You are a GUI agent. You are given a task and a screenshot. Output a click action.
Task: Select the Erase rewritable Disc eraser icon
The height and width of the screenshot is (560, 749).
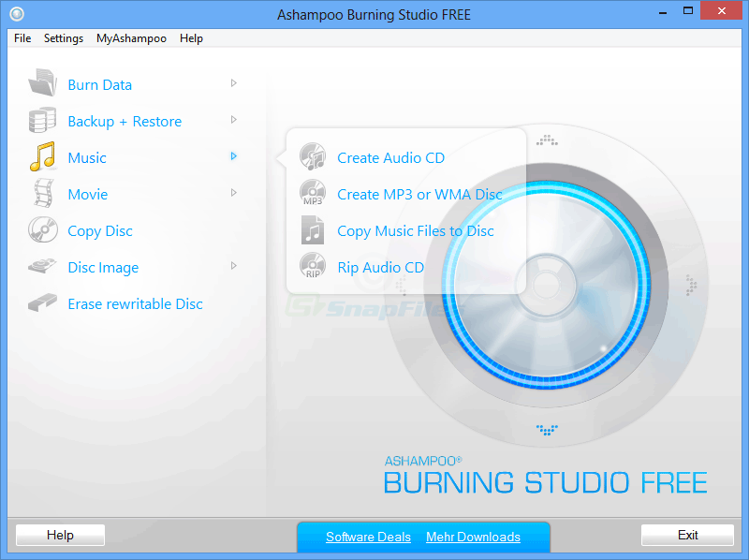42,303
